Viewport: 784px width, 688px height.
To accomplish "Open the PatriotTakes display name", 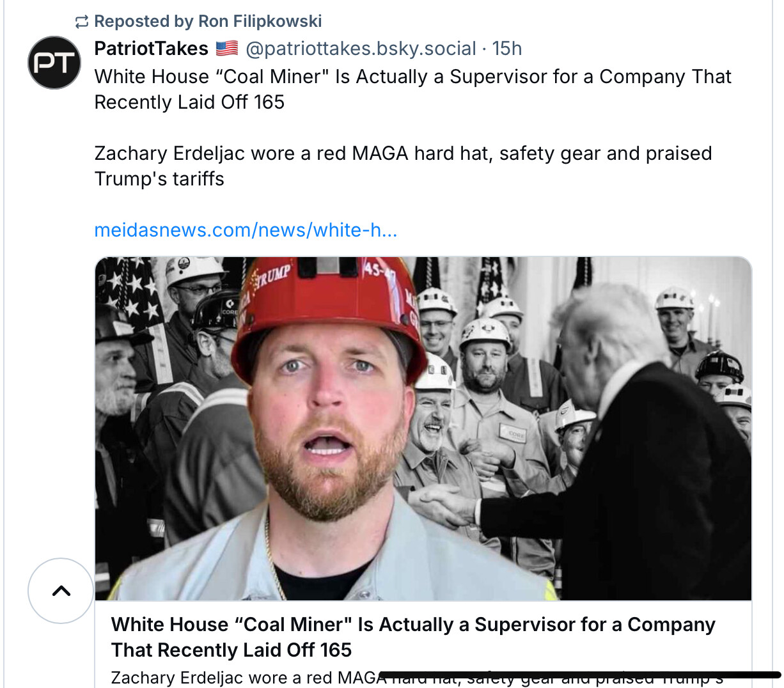I will (x=152, y=49).
